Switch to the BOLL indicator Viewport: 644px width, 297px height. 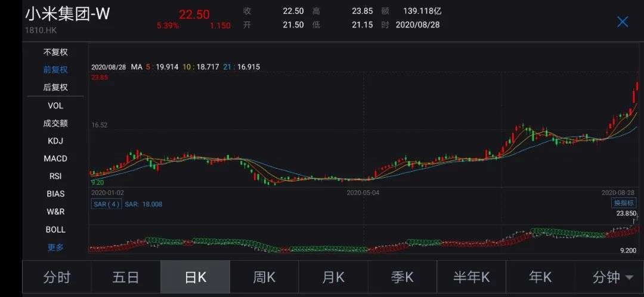pyautogui.click(x=55, y=230)
